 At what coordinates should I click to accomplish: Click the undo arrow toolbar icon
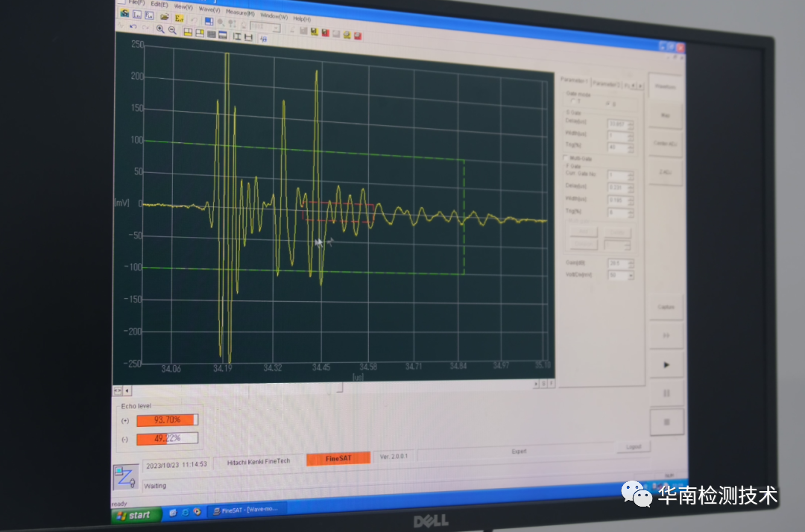133,27
